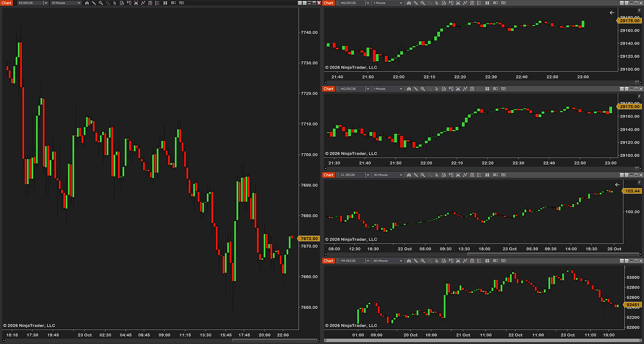Image resolution: width=644 pixels, height=344 pixels.
Task: Toggle Chart Trader in CL DEC26 toolbar
Action: [451, 175]
